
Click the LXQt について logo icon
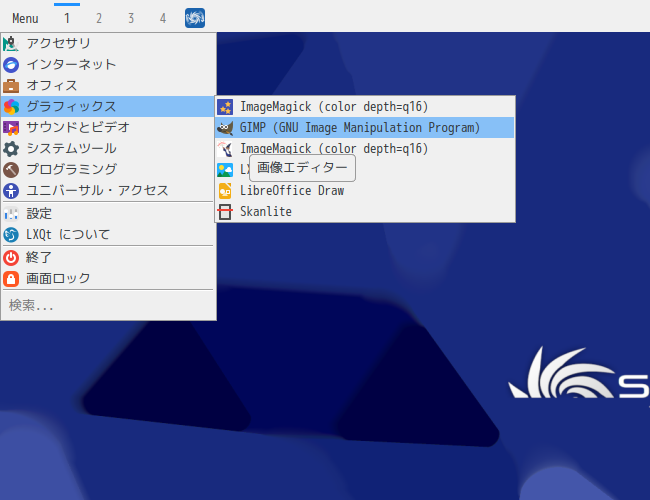point(11,235)
